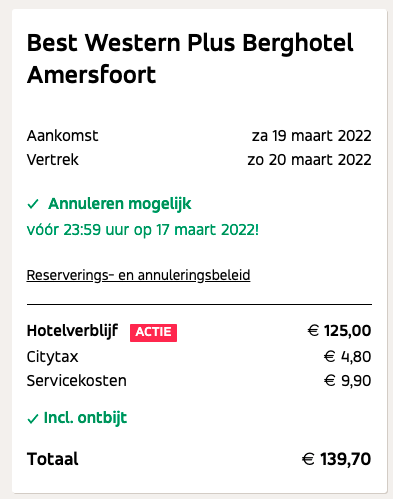393x499 pixels.
Task: Click the Hotelverblijf price € 125,00
Action: 339,331
